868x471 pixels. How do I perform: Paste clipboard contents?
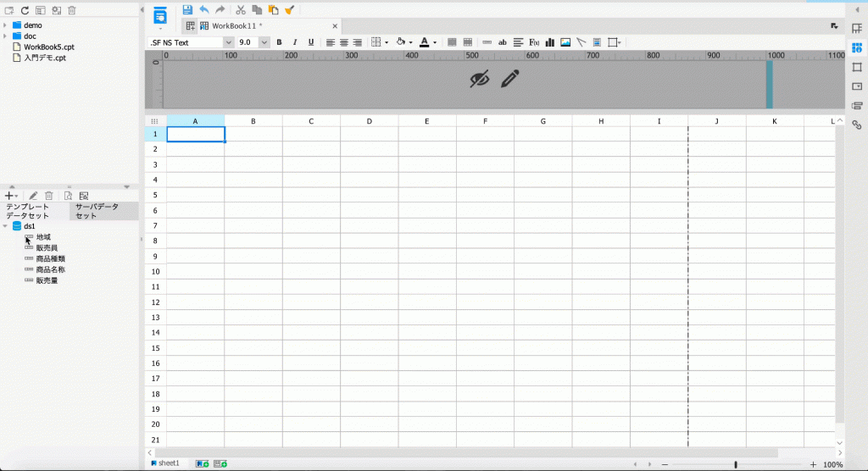[x=273, y=10]
